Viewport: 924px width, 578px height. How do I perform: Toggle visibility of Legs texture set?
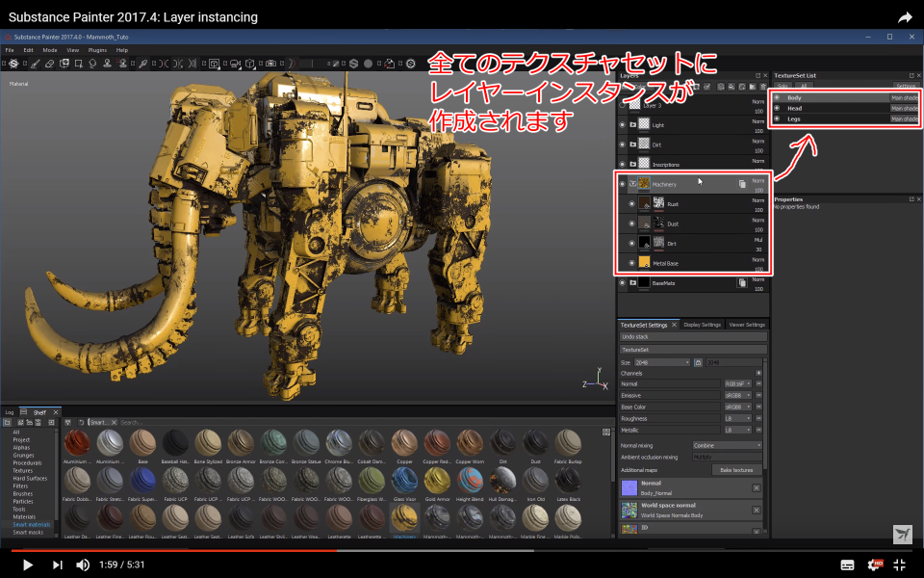[777, 119]
